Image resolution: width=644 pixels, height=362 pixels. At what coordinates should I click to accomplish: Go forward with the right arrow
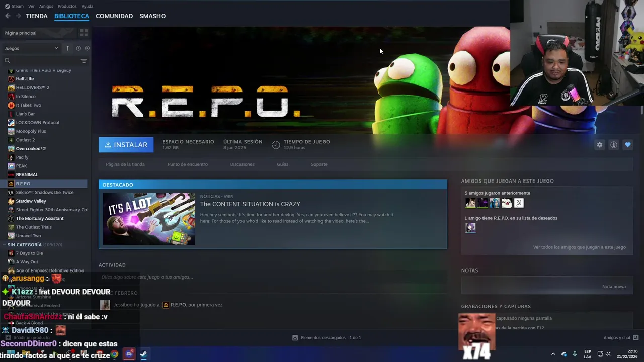point(18,16)
